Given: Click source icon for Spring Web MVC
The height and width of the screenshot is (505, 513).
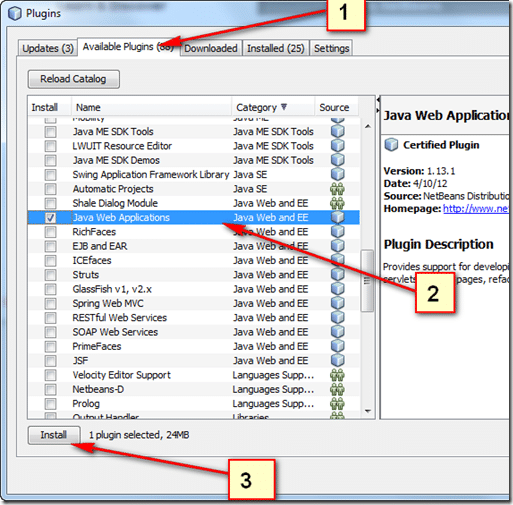Looking at the screenshot, I should 337,303.
